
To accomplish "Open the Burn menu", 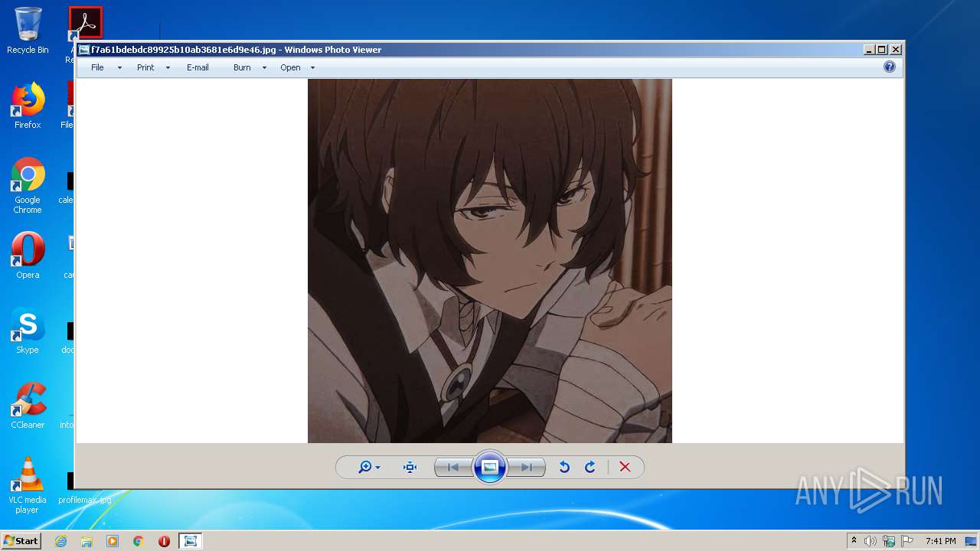I will (242, 67).
